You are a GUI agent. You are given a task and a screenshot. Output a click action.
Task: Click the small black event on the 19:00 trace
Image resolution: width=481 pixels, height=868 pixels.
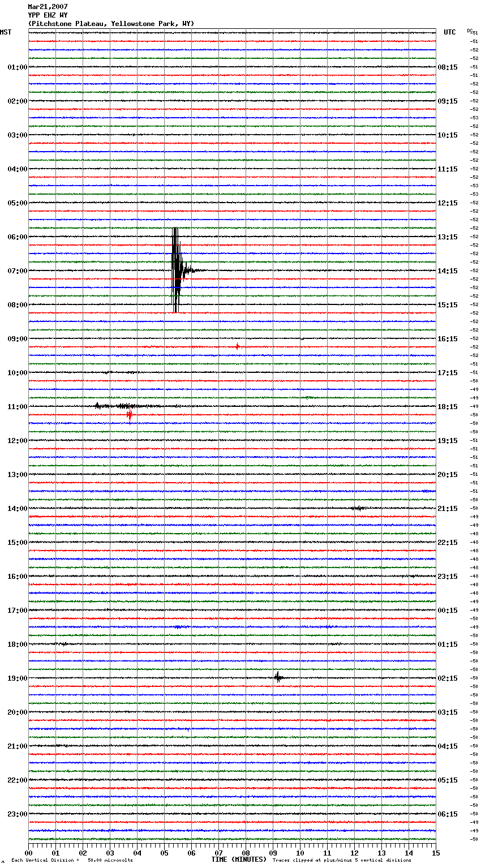278,677
